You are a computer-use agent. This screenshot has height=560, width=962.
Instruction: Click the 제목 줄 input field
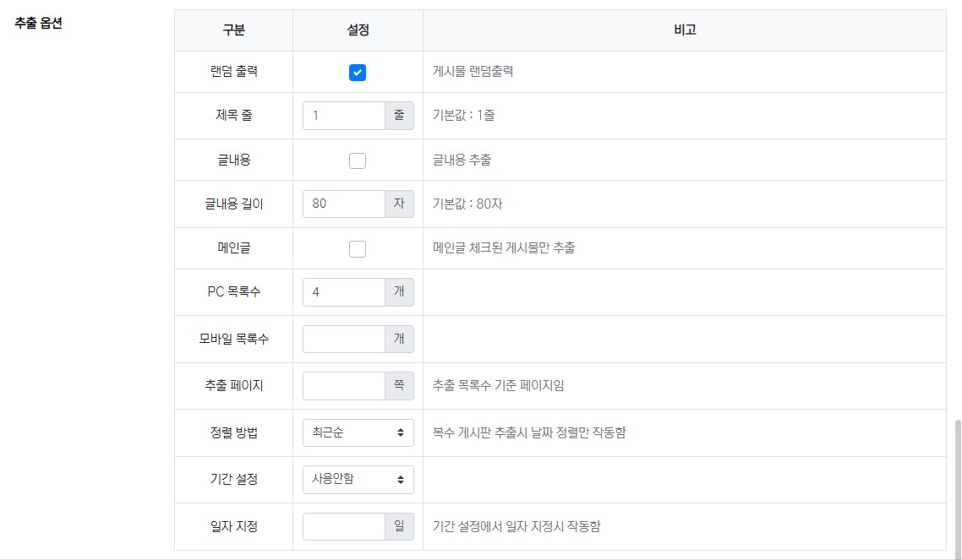tap(344, 116)
